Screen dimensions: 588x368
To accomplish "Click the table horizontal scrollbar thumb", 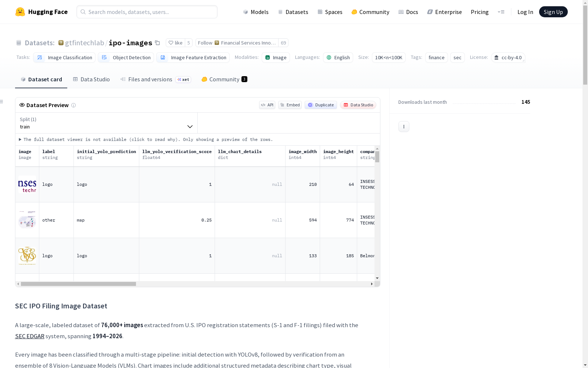I will click(78, 284).
